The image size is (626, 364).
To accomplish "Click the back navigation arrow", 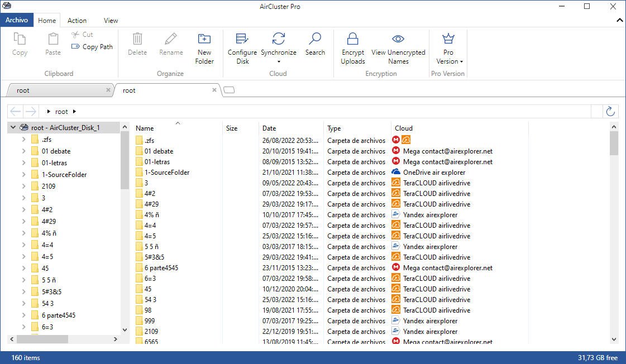I will [15, 111].
